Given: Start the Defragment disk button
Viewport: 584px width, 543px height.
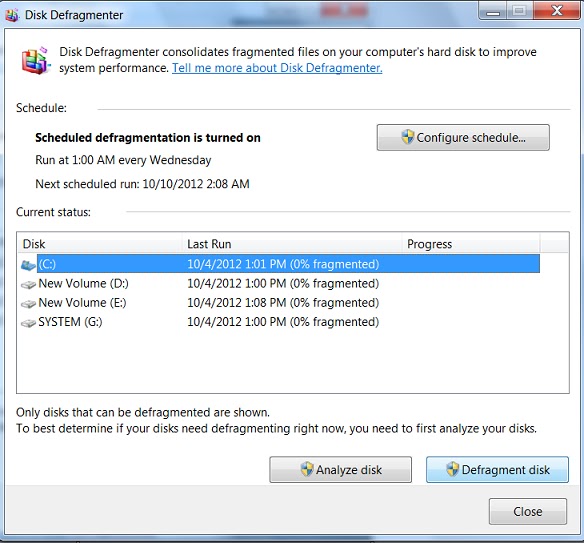Looking at the screenshot, I should pos(497,470).
